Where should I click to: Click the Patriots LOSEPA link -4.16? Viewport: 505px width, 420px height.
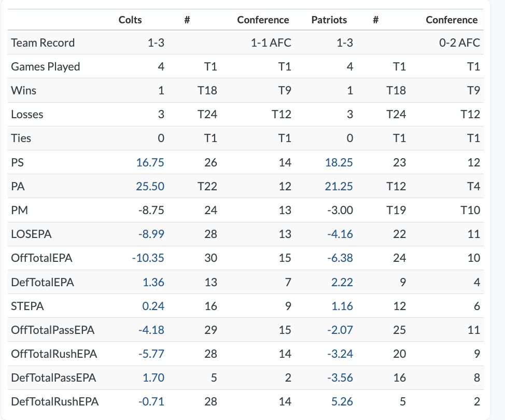tap(340, 234)
